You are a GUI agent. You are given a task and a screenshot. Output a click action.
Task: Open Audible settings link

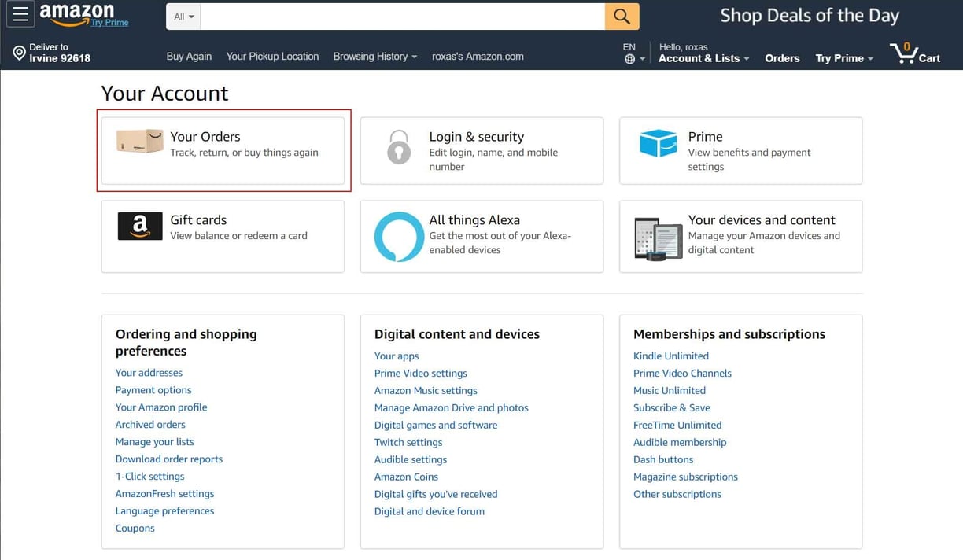(x=411, y=460)
